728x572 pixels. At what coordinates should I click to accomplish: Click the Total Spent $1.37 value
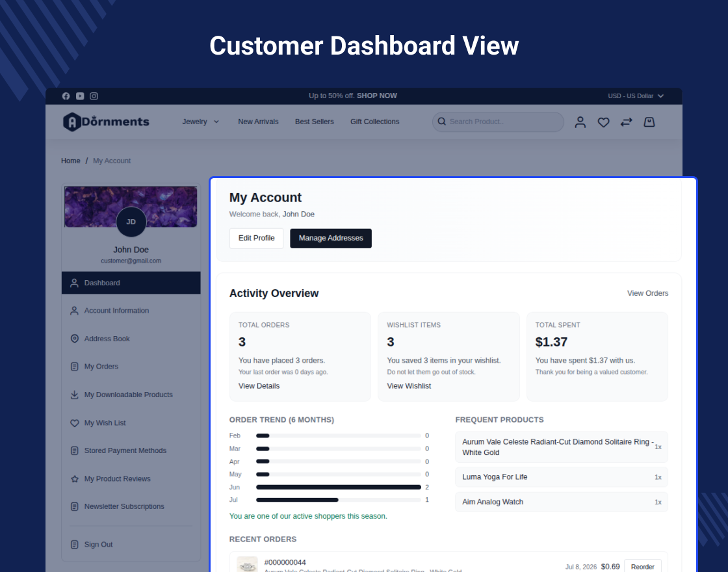pyautogui.click(x=551, y=342)
